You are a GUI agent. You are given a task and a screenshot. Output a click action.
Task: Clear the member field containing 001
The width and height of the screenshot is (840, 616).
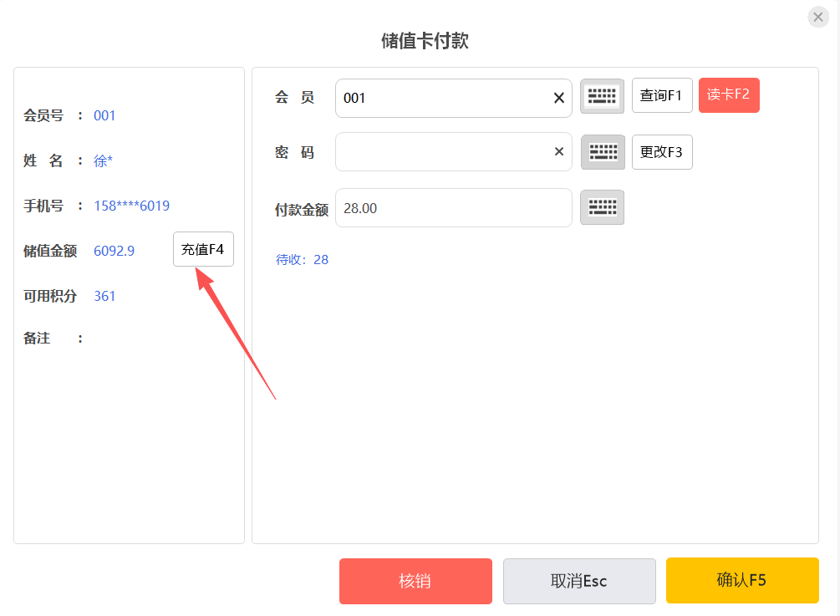click(x=559, y=98)
